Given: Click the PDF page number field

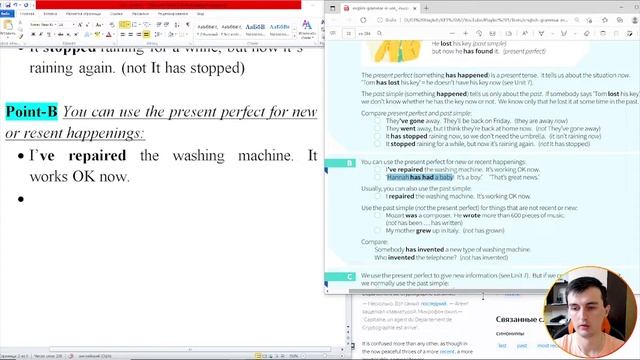Looking at the screenshot, I should tap(348, 33).
